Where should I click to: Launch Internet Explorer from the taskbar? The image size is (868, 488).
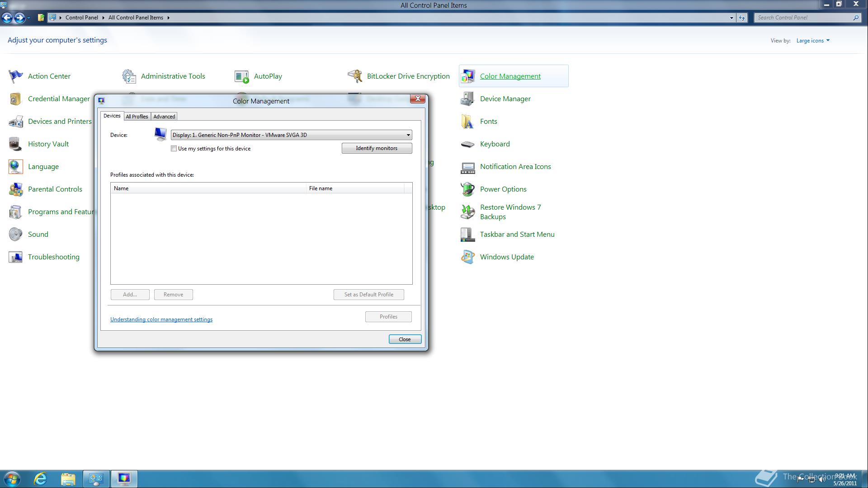(x=41, y=479)
